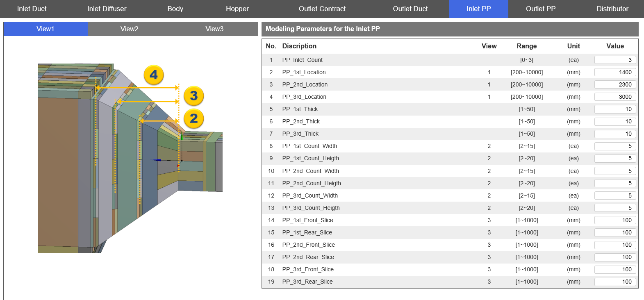Click the 'Unit' column header
The height and width of the screenshot is (300, 644).
click(x=573, y=46)
